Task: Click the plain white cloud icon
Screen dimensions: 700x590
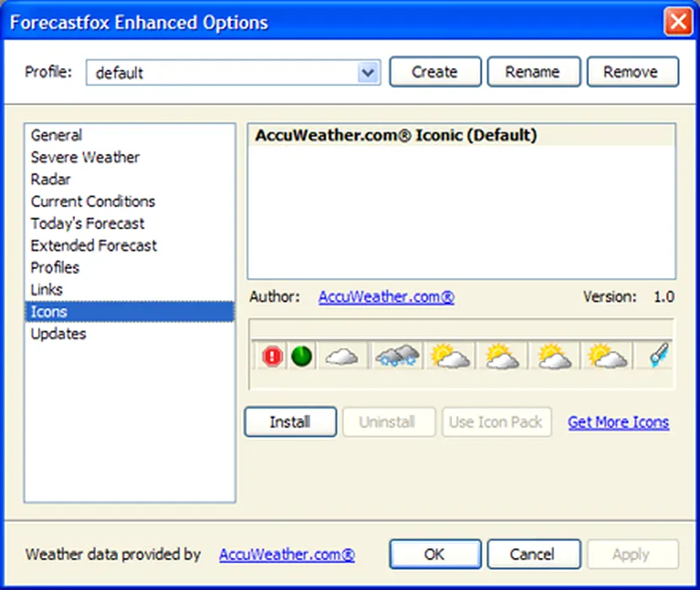Action: [x=342, y=357]
